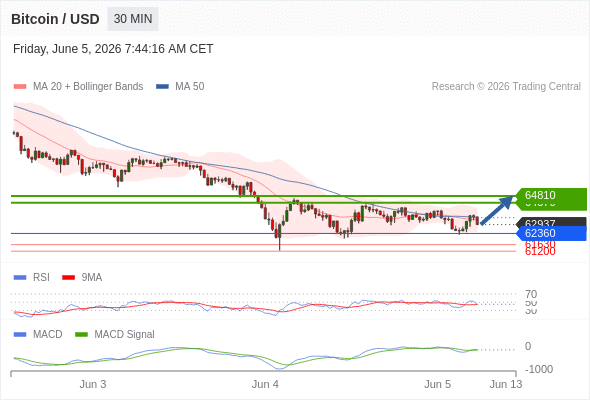Click the green 64810 price label

[x=551, y=195]
